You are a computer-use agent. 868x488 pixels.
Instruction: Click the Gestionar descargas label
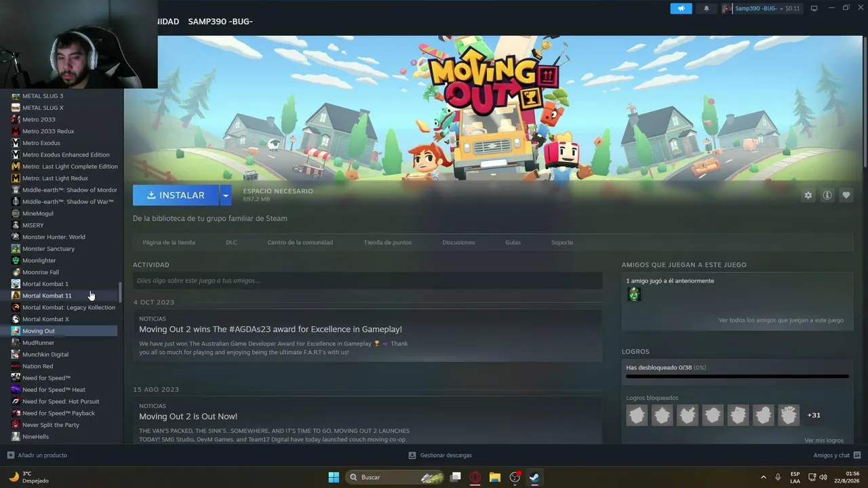tap(446, 455)
